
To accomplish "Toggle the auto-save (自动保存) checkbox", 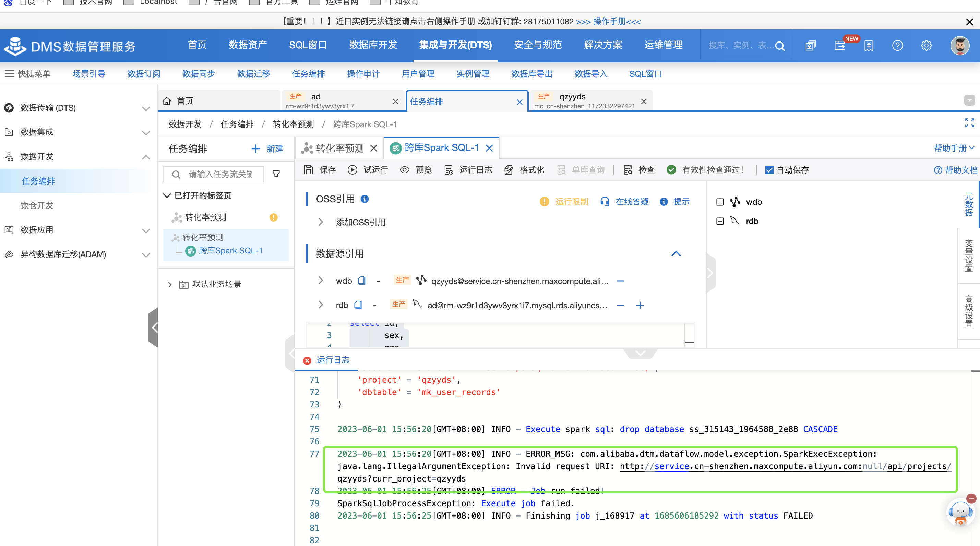I will tap(769, 170).
